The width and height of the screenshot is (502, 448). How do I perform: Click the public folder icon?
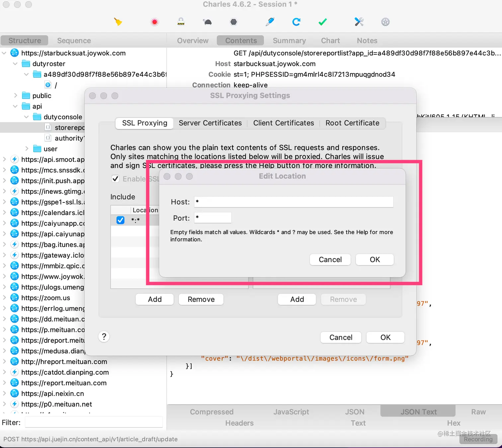click(26, 96)
